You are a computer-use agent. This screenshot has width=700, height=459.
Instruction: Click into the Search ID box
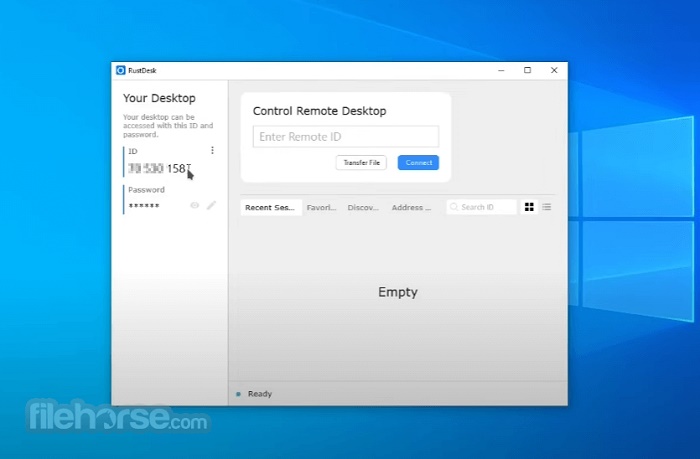(x=487, y=207)
